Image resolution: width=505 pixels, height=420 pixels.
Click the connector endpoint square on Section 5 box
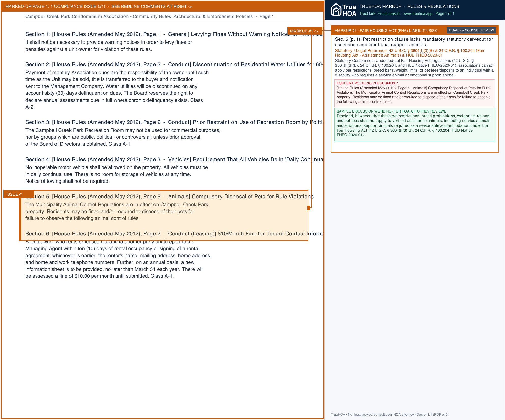tap(308, 208)
